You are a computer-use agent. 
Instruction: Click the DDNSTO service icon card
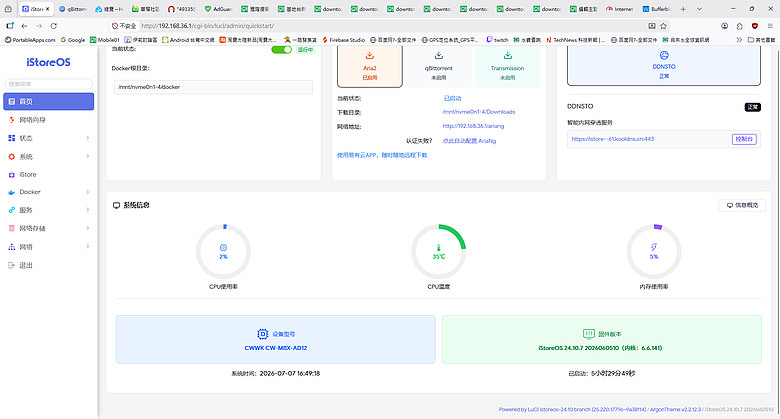click(664, 65)
